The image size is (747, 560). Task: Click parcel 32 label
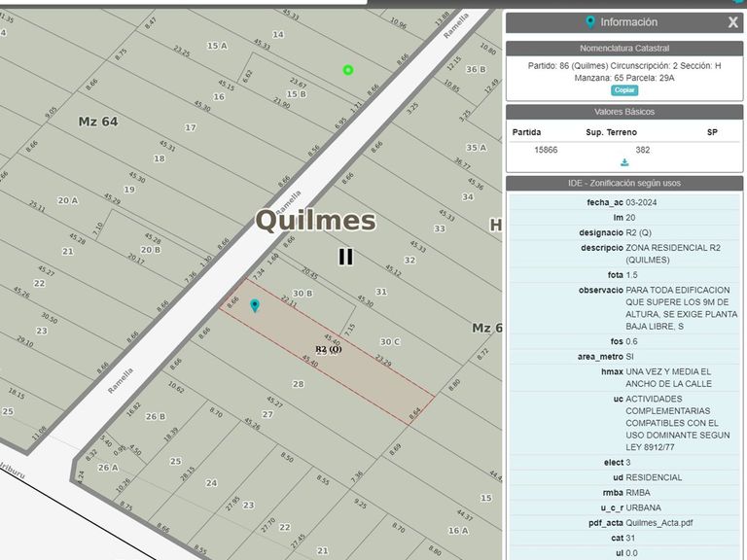pyautogui.click(x=409, y=260)
